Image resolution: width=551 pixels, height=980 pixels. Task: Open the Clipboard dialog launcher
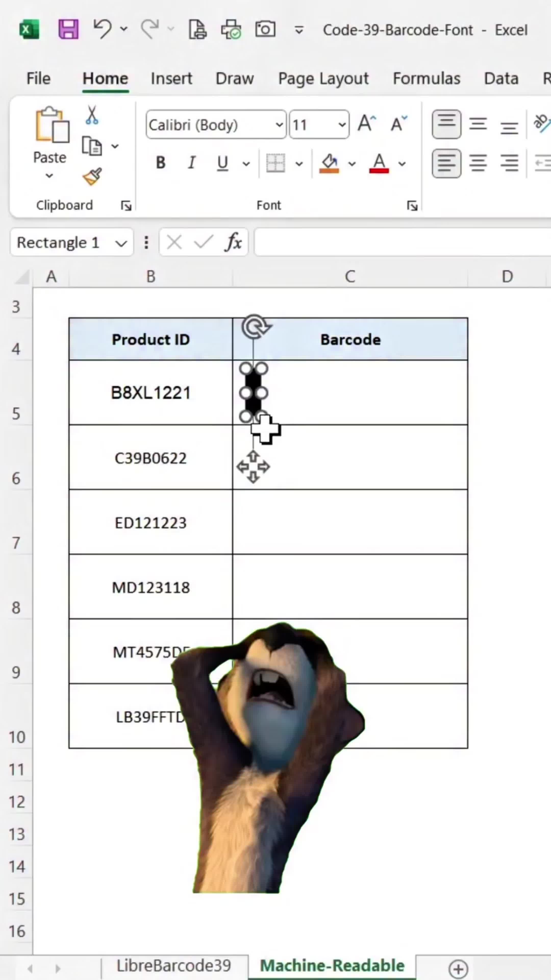pyautogui.click(x=126, y=206)
